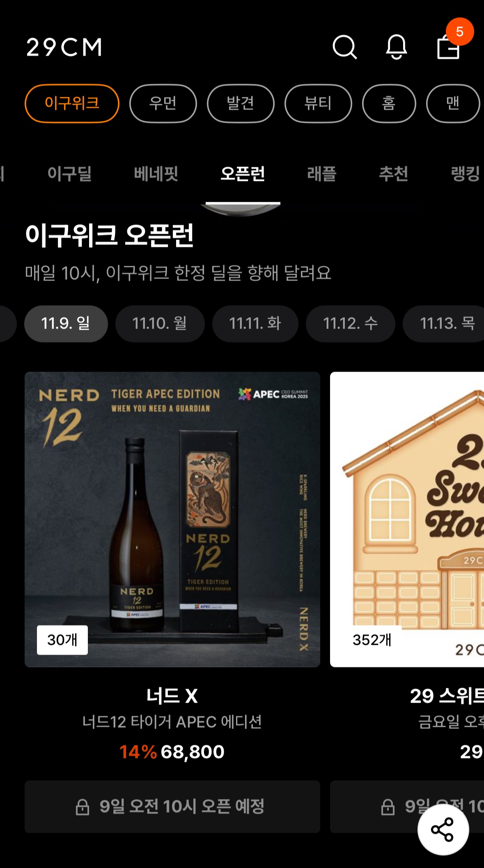Open the shopping bag cart icon
The height and width of the screenshot is (868, 484).
[448, 47]
